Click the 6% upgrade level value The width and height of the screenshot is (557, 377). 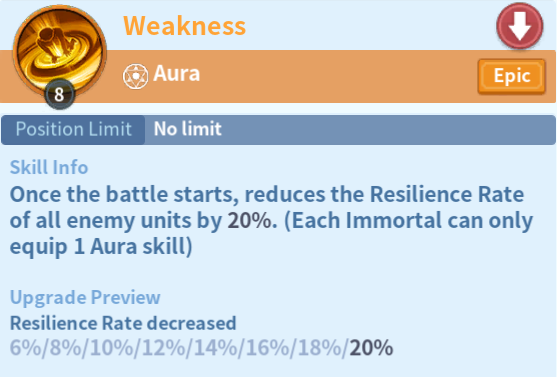26,348
